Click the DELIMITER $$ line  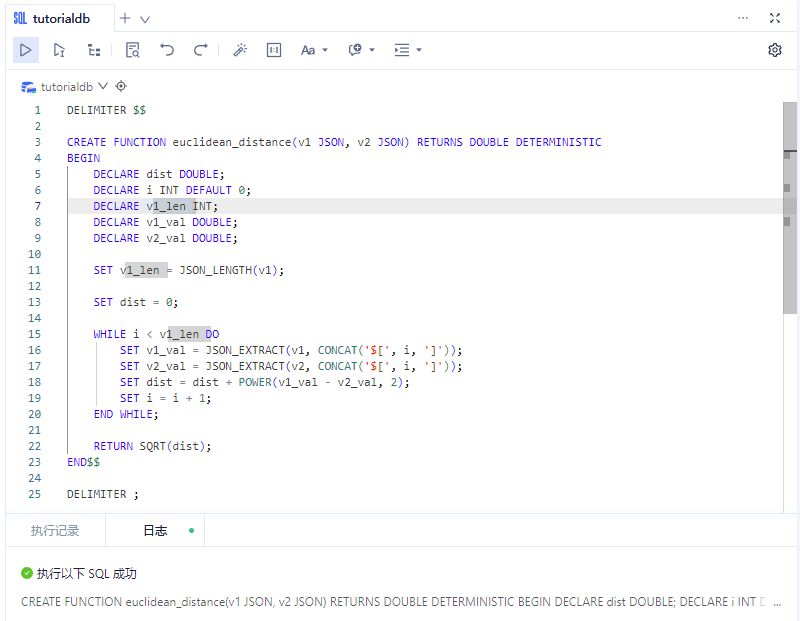106,110
